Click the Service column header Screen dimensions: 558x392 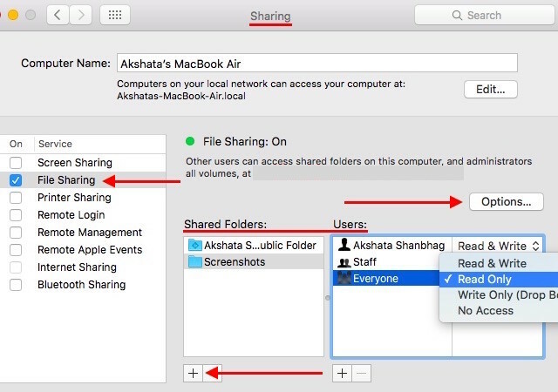pyautogui.click(x=55, y=144)
